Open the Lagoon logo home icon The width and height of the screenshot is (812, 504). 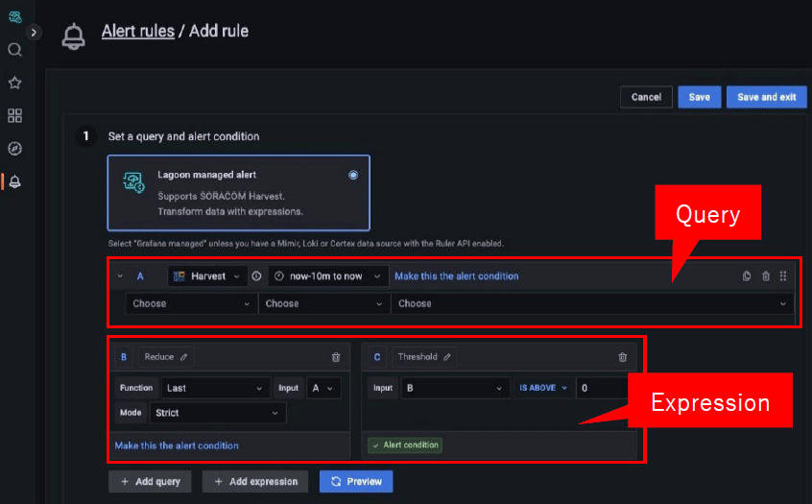[15, 17]
